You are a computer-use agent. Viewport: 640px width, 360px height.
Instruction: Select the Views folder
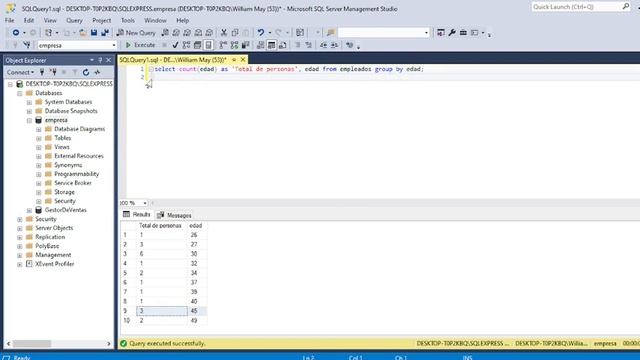coord(62,147)
